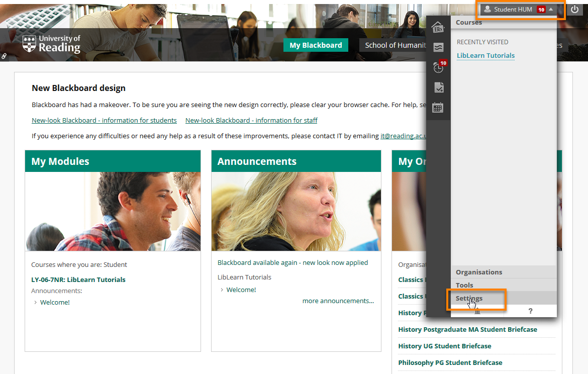Collapse the Student HUM user menu

tap(519, 10)
